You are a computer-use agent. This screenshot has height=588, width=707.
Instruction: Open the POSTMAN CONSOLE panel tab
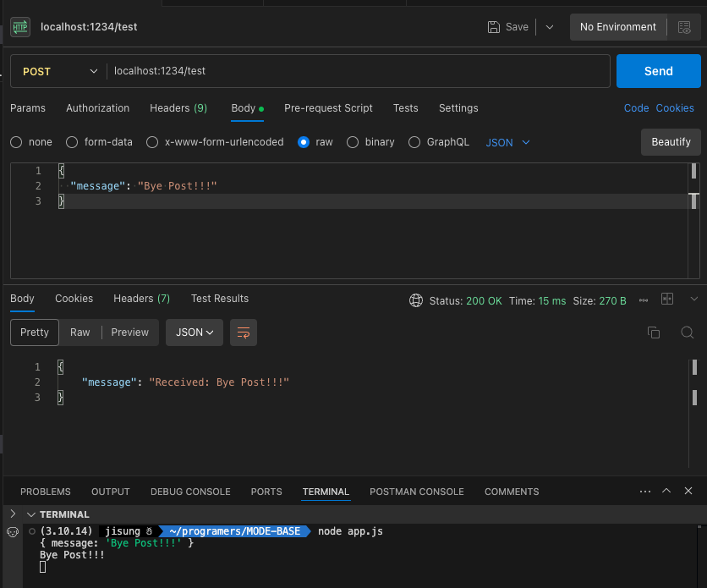pyautogui.click(x=417, y=492)
